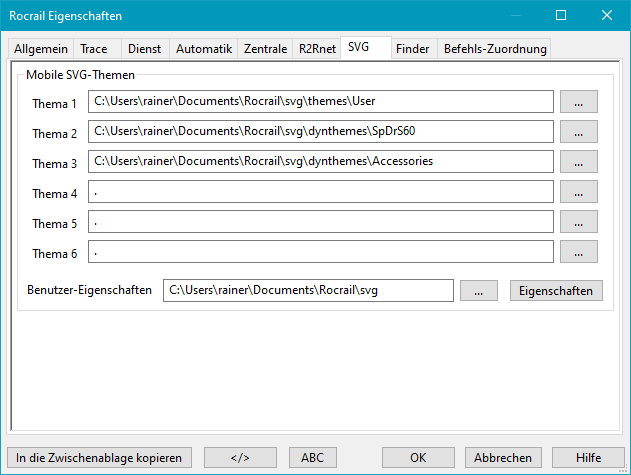Go to the R2Rnet tab
This screenshot has height=475, width=631.
pyautogui.click(x=315, y=49)
